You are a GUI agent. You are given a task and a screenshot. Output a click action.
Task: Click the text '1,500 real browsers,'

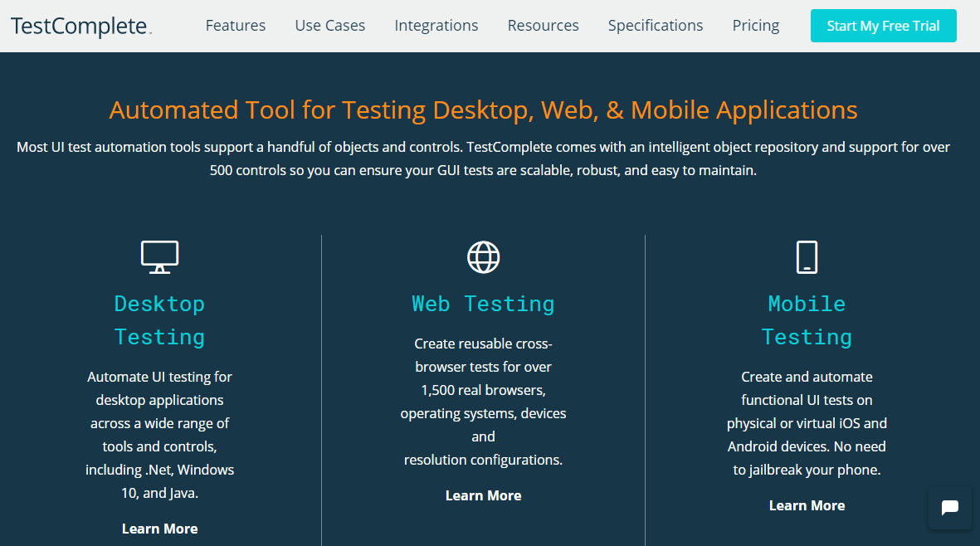[483, 390]
